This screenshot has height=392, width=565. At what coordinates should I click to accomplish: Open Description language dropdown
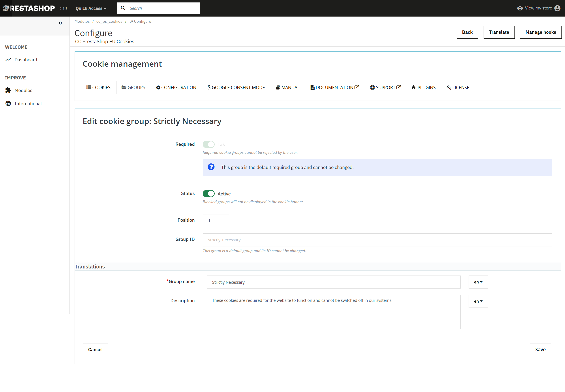pos(478,301)
